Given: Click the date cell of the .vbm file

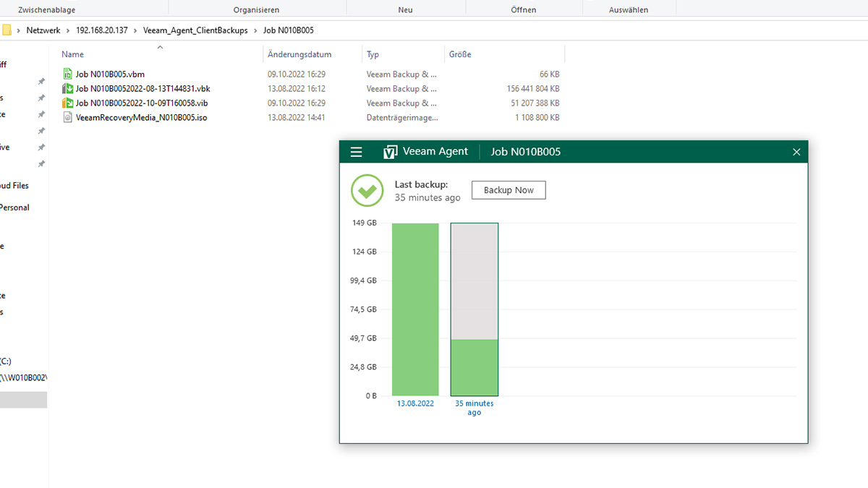Looking at the screenshot, I should pyautogui.click(x=297, y=74).
